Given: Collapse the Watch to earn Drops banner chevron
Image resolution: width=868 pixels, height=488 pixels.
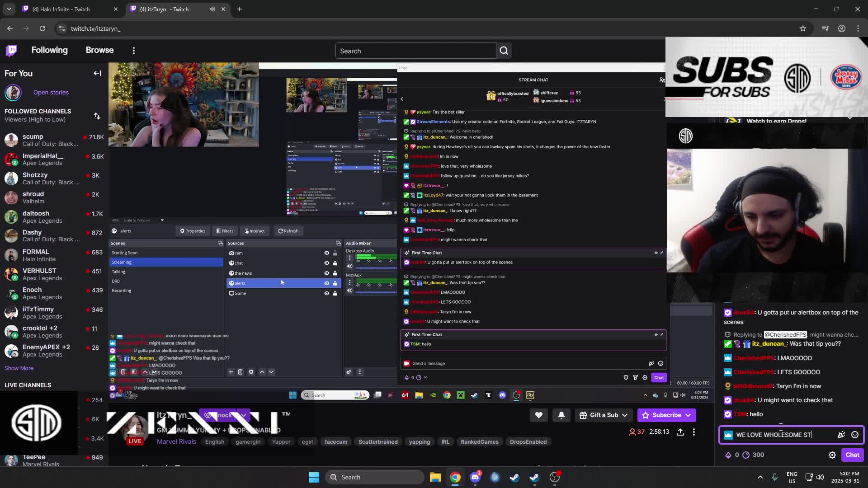Looking at the screenshot, I should coord(850,118).
